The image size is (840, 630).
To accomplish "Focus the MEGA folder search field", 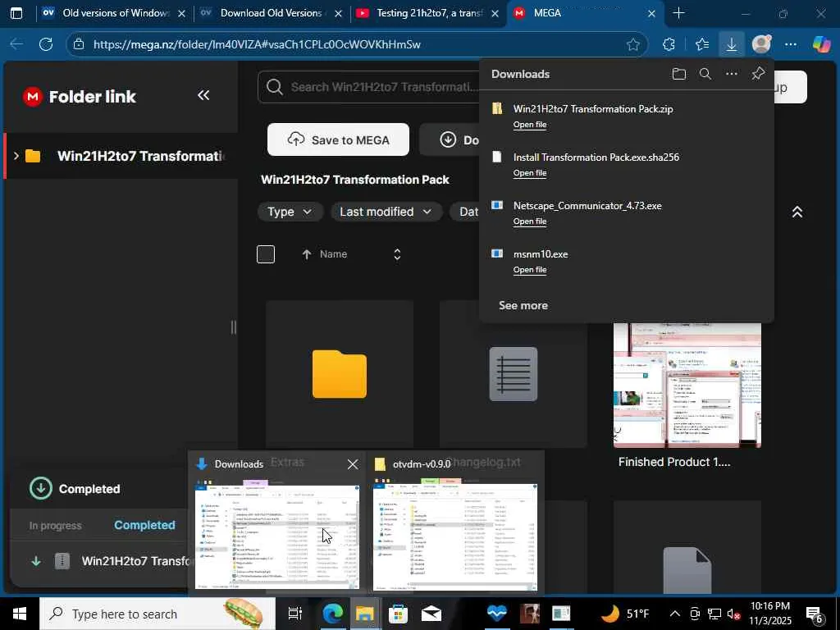I will point(370,87).
